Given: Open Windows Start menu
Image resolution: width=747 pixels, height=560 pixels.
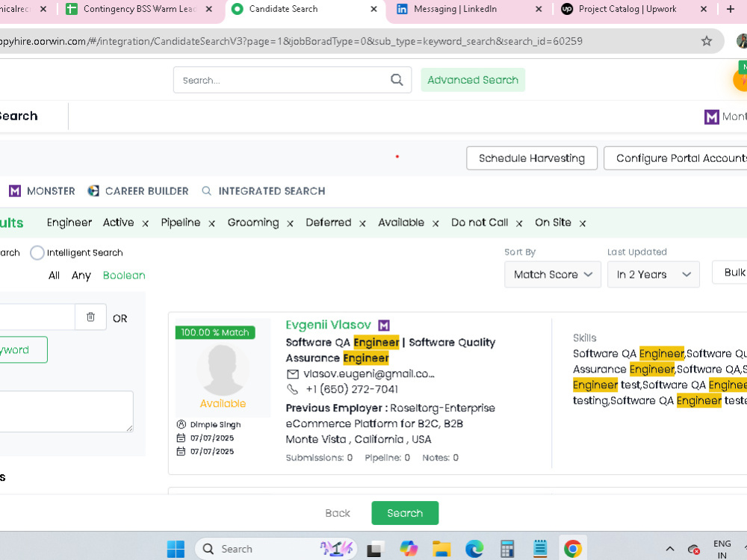Looking at the screenshot, I should pos(176,549).
